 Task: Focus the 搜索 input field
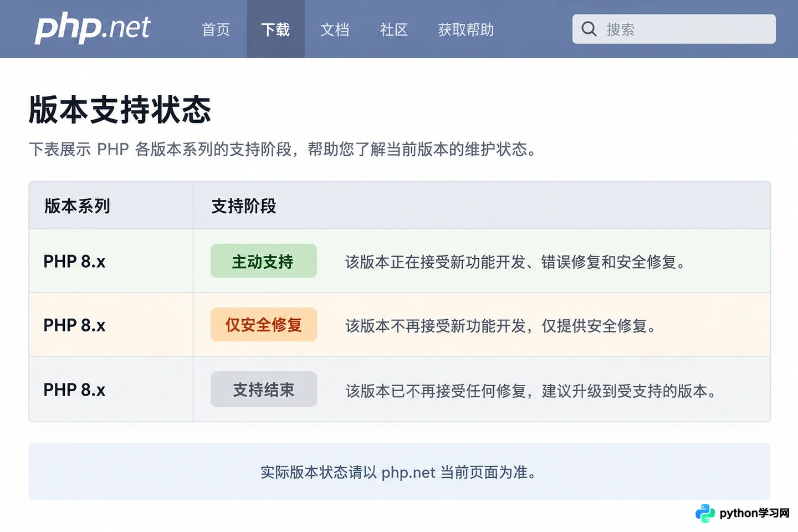click(674, 29)
